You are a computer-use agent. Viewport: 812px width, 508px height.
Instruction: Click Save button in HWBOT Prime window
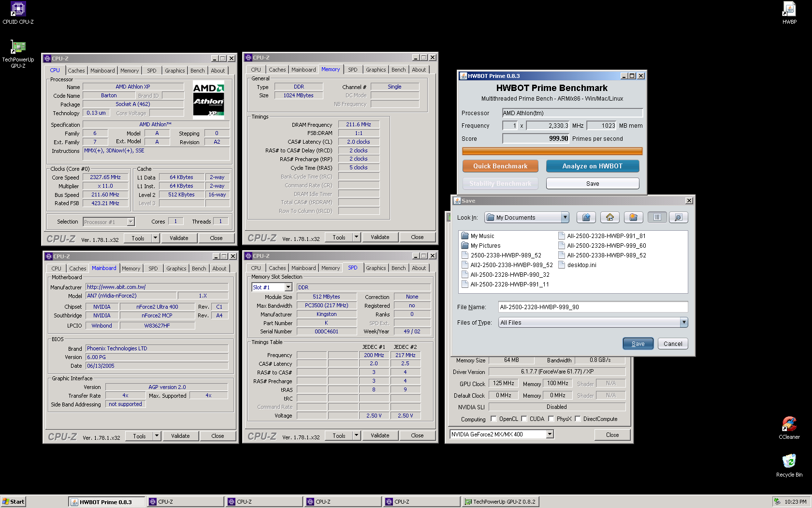click(593, 184)
